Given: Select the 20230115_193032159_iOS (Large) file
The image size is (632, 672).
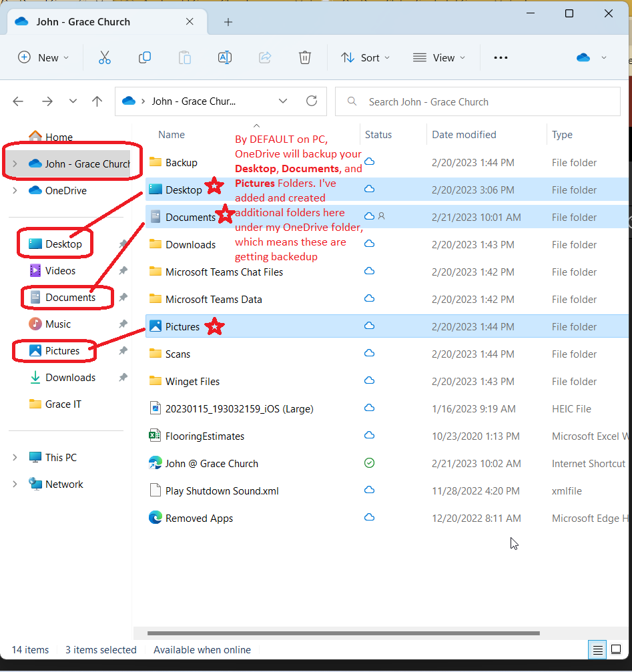Looking at the screenshot, I should [239, 408].
